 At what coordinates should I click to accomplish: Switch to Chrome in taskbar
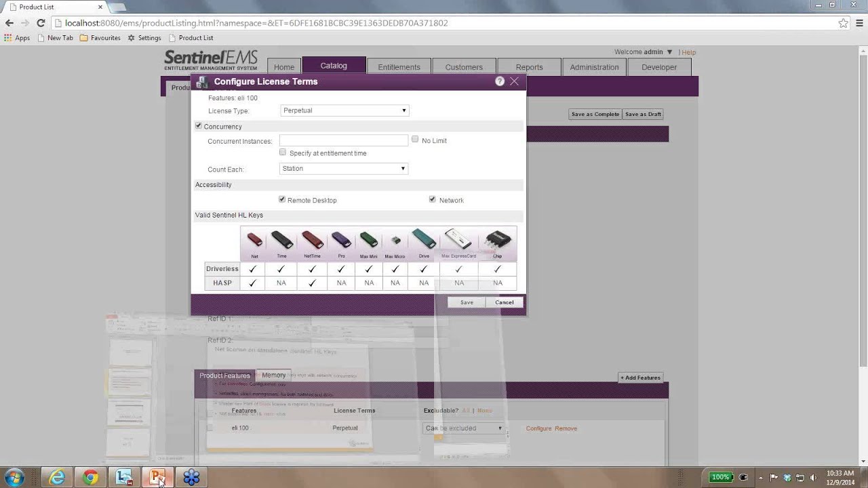[90, 477]
